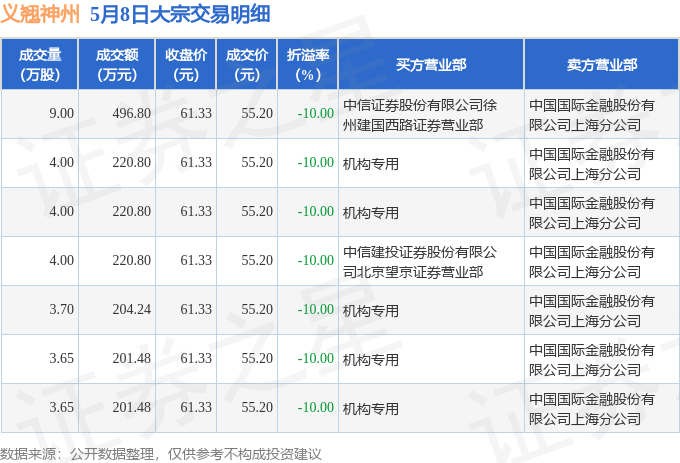Click the 义翘神州 stock name in title
The image size is (680, 463).
click(x=40, y=14)
